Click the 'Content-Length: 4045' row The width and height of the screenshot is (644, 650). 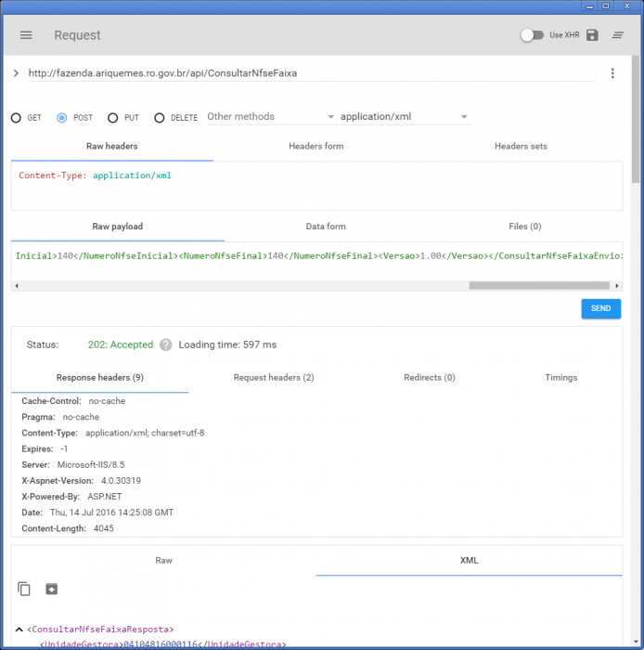point(68,528)
